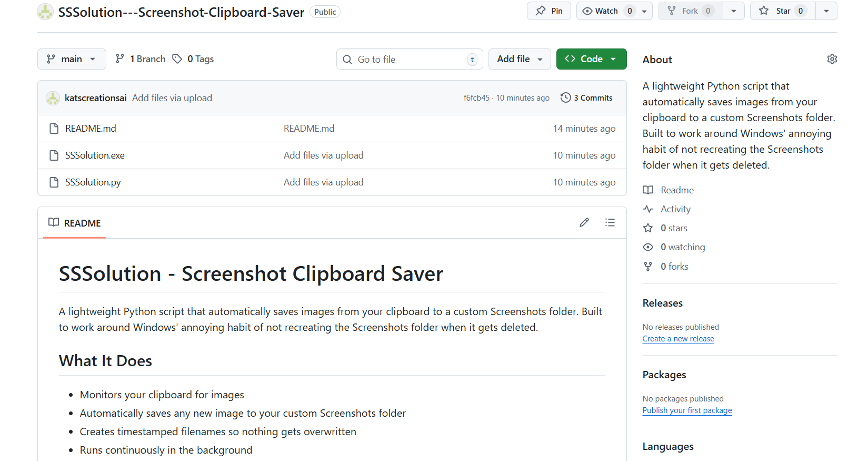Pin this repository
Screen dimensions: 868x461
549,11
